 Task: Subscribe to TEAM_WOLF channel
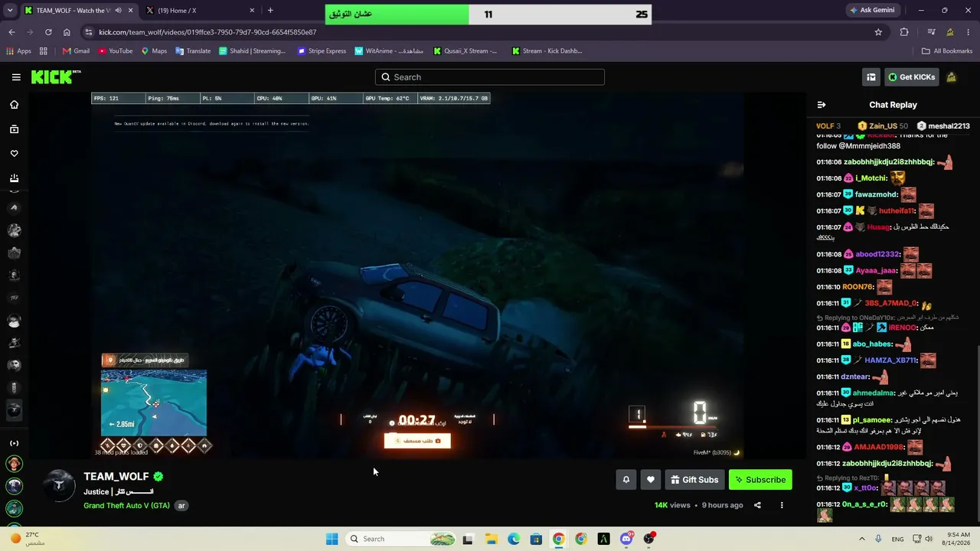[760, 480]
